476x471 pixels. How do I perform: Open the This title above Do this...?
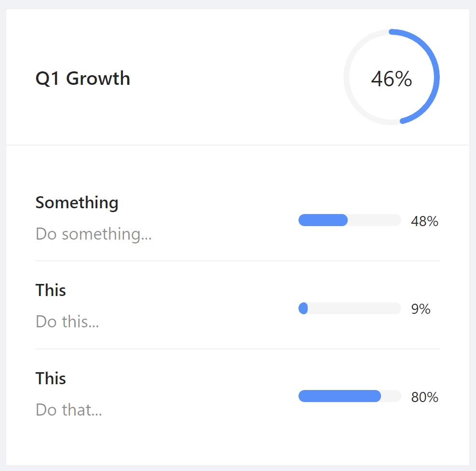coord(51,290)
